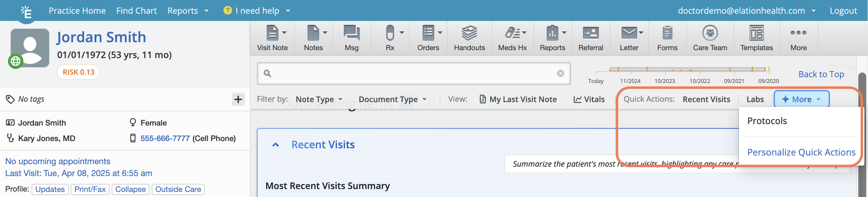The image size is (868, 197).
Task: Add a tag with plus button
Action: 238,99
